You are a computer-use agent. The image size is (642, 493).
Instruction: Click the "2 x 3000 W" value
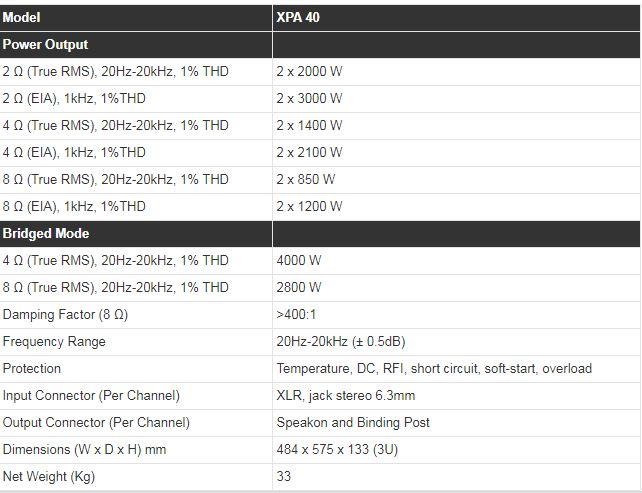pos(309,99)
